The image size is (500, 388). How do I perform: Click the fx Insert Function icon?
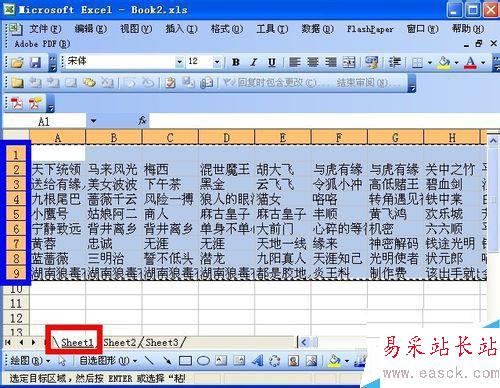[x=143, y=121]
